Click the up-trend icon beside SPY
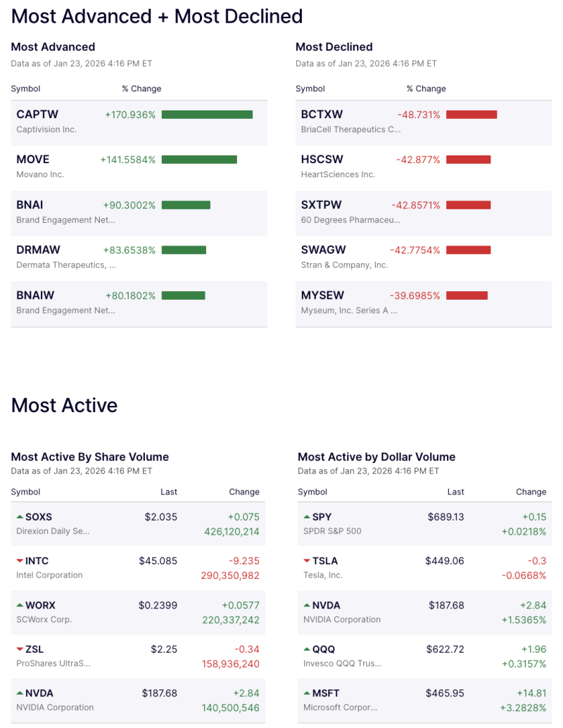Viewport: 563px width, 728px height. [x=306, y=516]
